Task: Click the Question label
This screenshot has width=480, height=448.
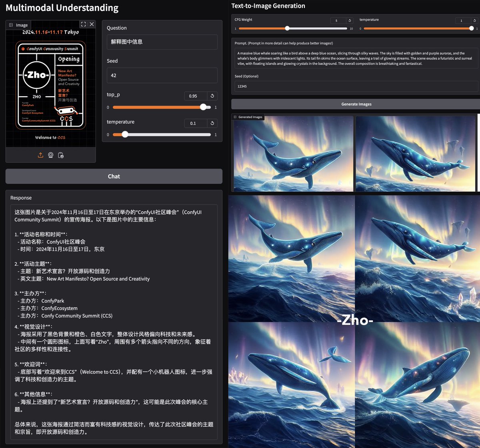Action: (117, 28)
